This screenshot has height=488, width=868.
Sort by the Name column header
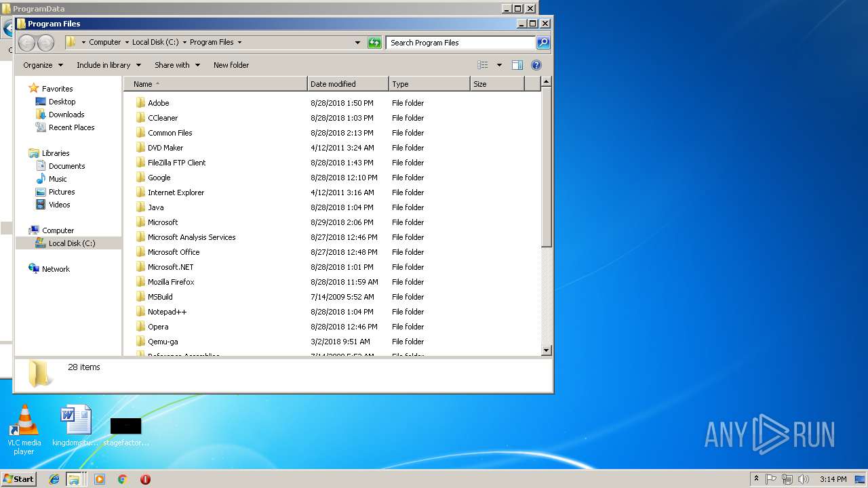[216, 84]
